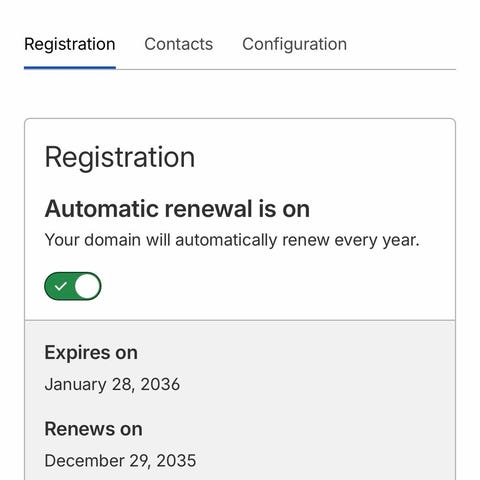Click the word "January" in expiry date
Viewport: 480px width, 480px height.
pos(76,385)
